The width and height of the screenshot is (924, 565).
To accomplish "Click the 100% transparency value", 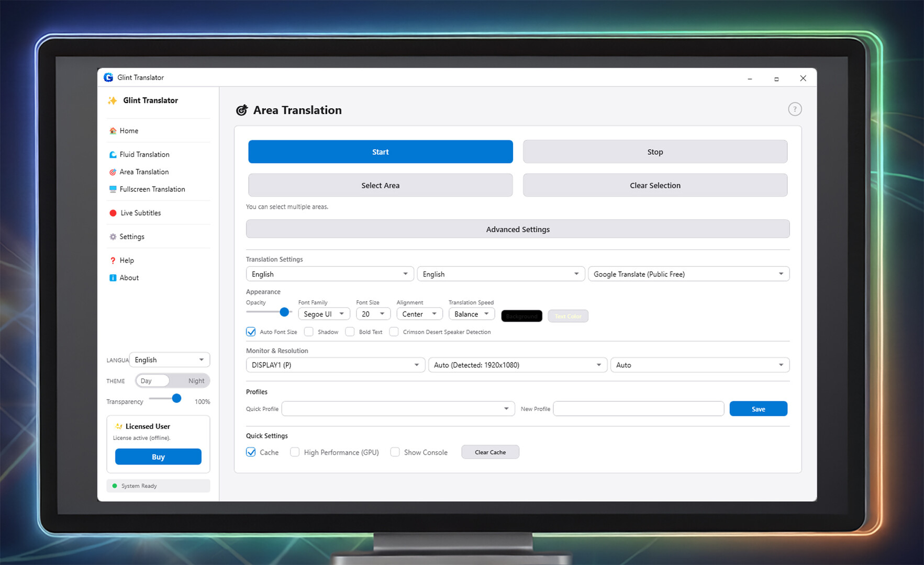I will [202, 402].
